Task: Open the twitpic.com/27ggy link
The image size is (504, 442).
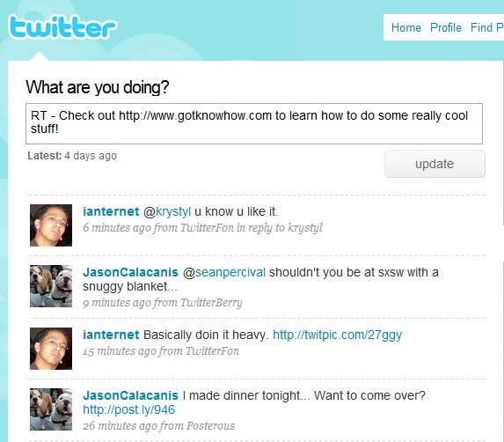Action: [x=337, y=335]
